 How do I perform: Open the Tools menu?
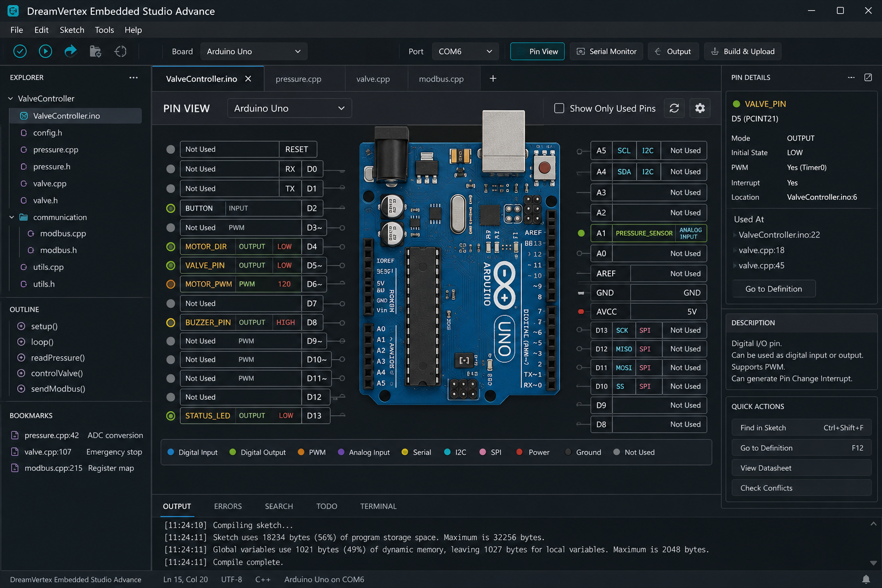click(104, 30)
